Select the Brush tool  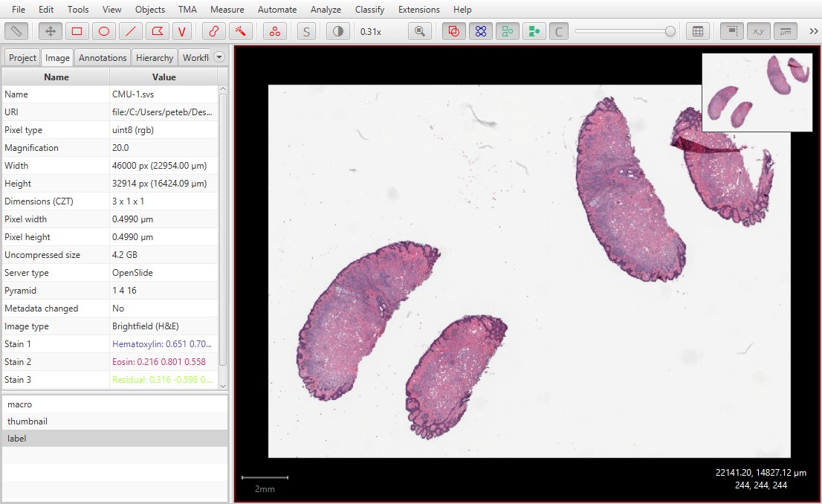click(215, 31)
